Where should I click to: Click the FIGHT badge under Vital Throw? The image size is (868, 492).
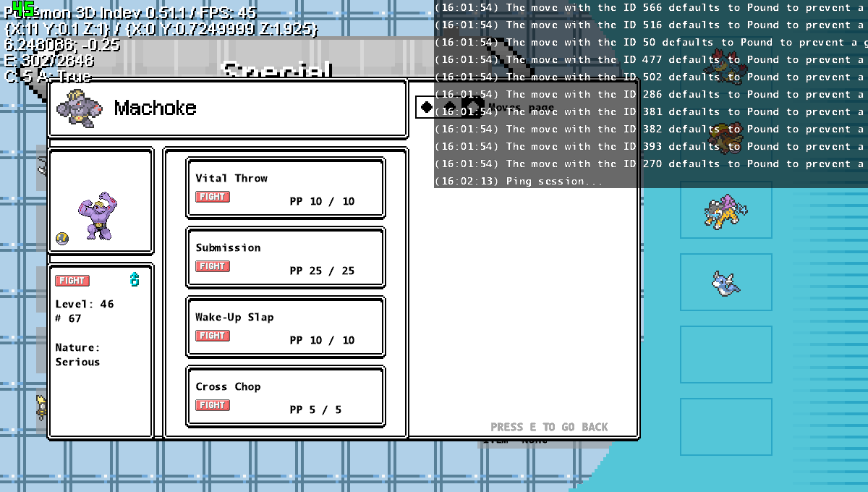(x=213, y=197)
